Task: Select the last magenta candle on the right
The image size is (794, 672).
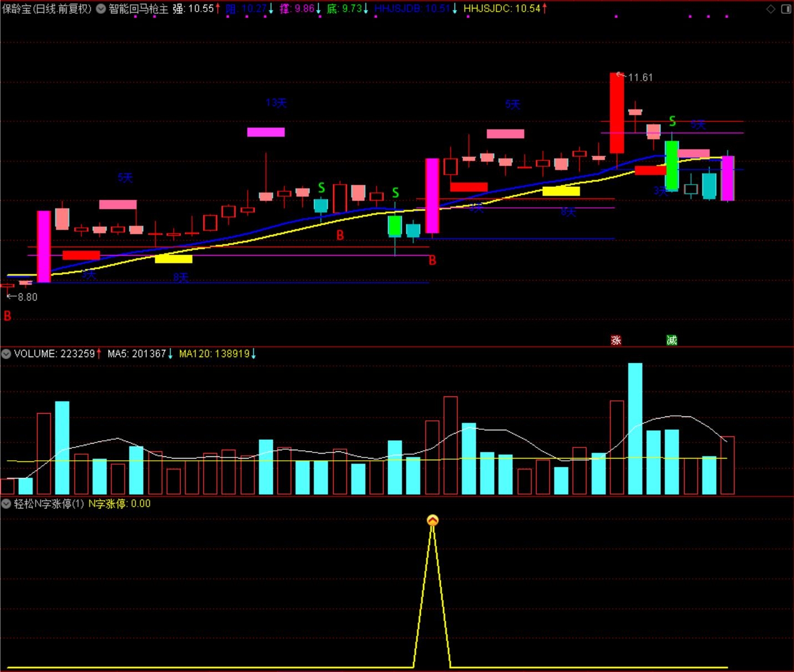Action: pyautogui.click(x=727, y=178)
